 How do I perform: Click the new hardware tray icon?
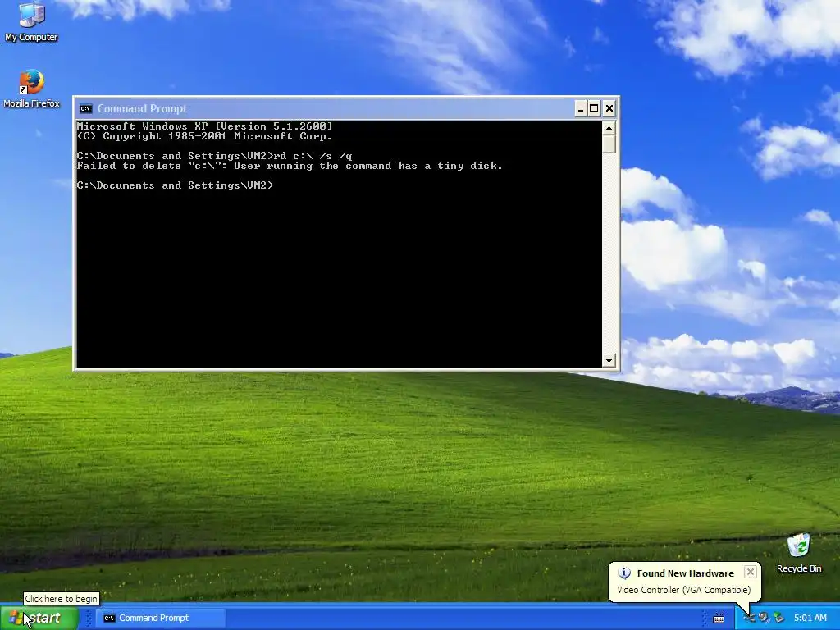[749, 619]
